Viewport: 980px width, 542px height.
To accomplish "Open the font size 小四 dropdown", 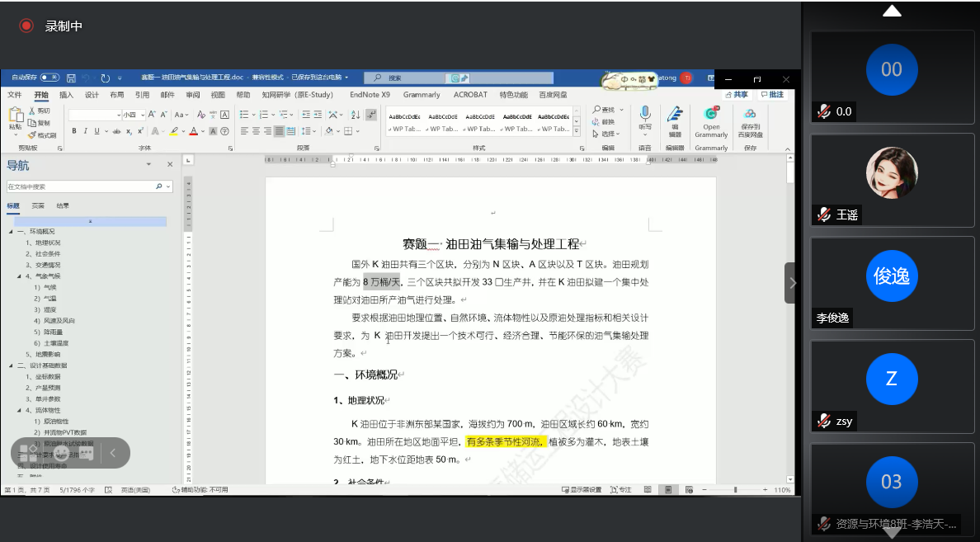I will coord(143,115).
